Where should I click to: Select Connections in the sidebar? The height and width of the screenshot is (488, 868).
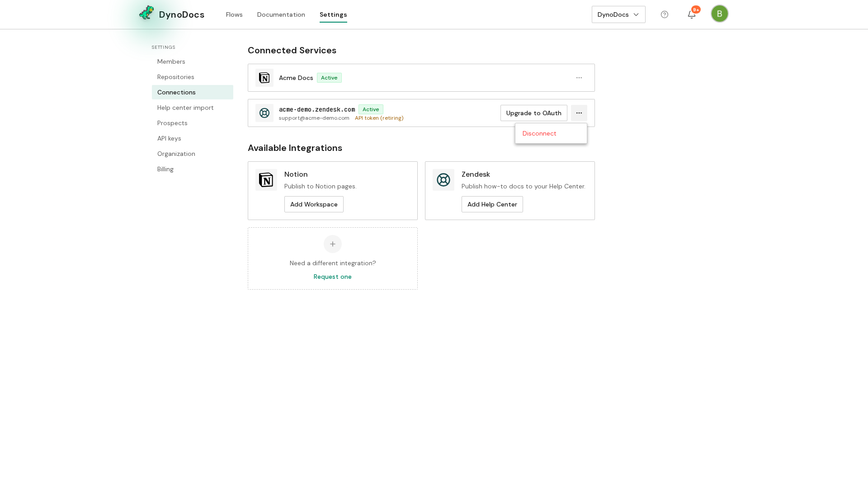(193, 92)
